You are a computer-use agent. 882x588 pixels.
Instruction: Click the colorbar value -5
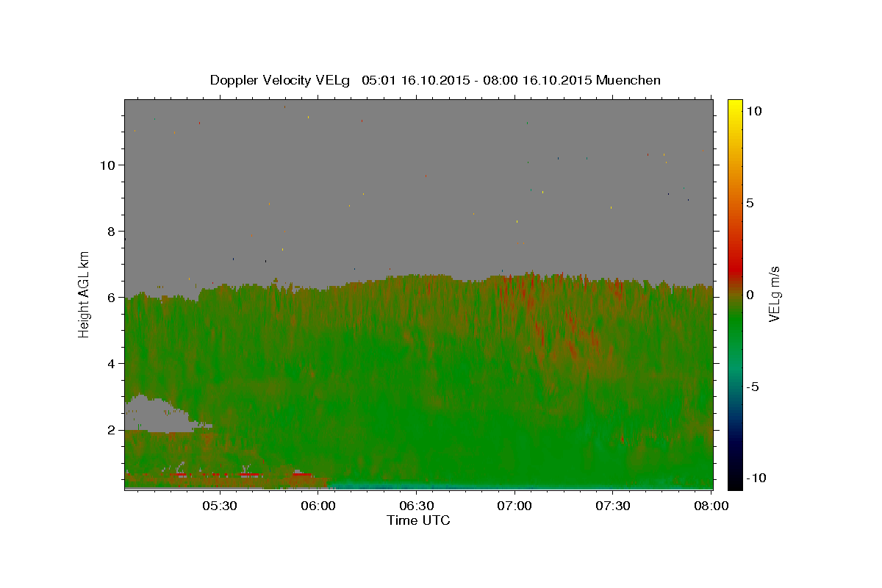[752, 387]
